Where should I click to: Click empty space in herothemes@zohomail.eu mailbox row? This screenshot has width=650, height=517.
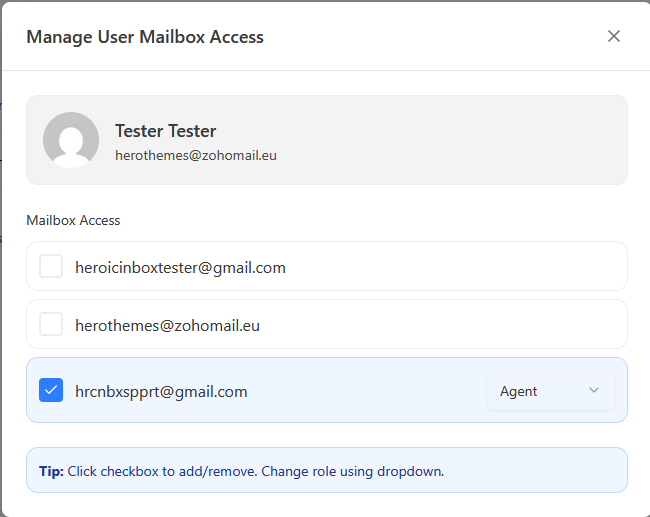click(450, 325)
